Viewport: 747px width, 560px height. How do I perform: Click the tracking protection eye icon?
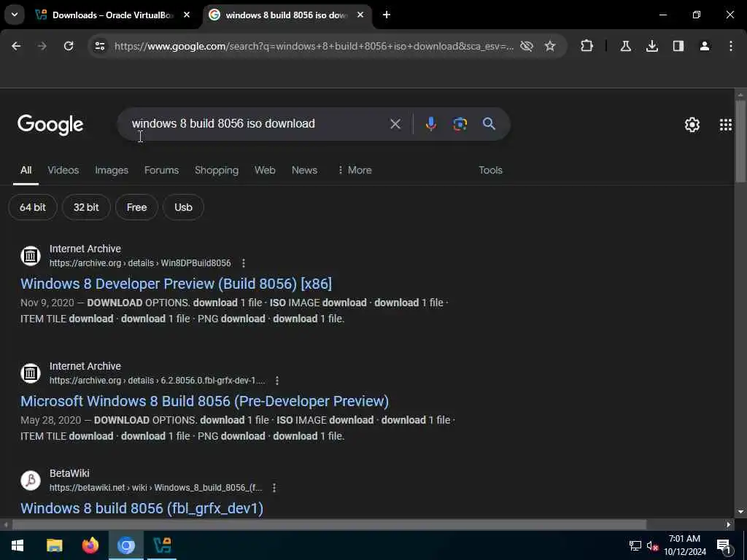tap(527, 46)
